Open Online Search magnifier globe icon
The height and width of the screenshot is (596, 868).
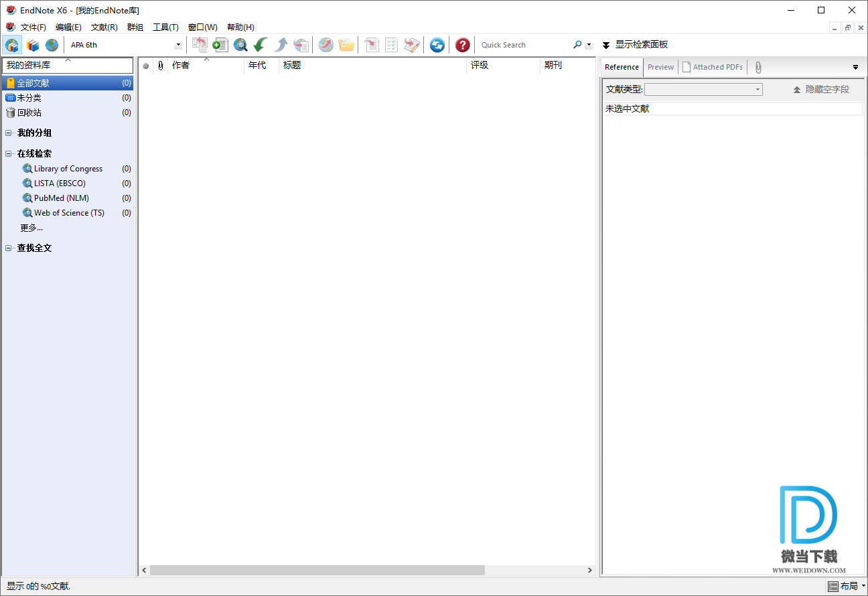pyautogui.click(x=240, y=45)
